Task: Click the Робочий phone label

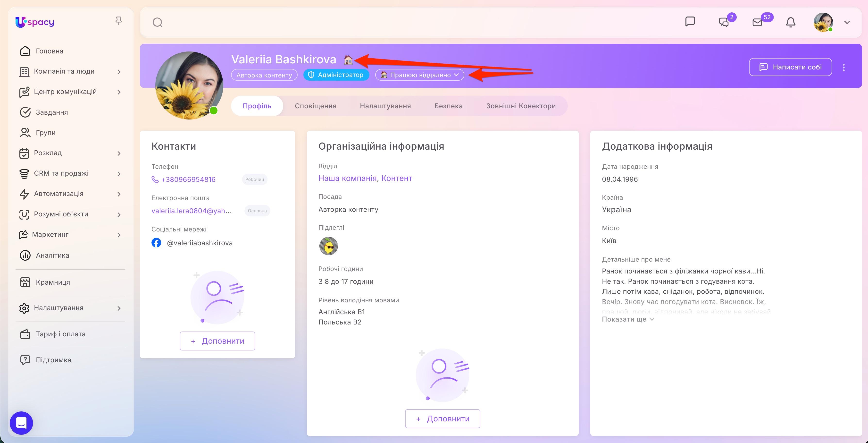Action: (x=254, y=179)
